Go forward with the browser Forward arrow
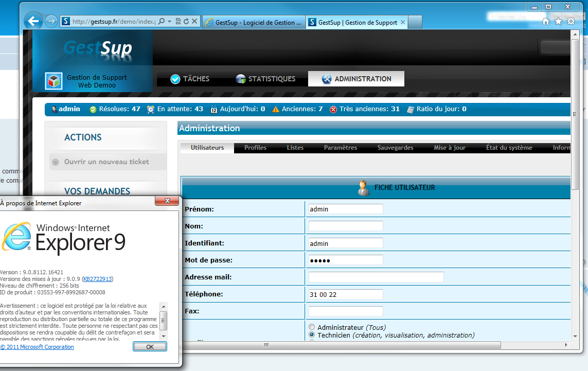 click(x=51, y=21)
